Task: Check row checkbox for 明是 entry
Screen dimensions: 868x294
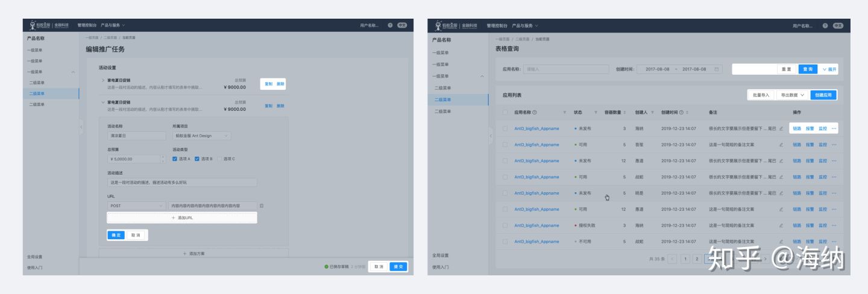Action: 505,193
